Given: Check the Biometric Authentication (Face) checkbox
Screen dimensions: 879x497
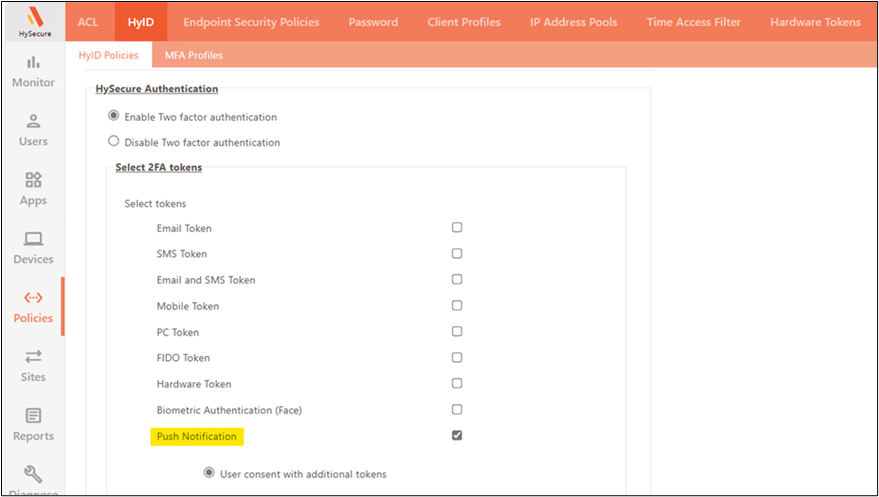Looking at the screenshot, I should tap(457, 410).
